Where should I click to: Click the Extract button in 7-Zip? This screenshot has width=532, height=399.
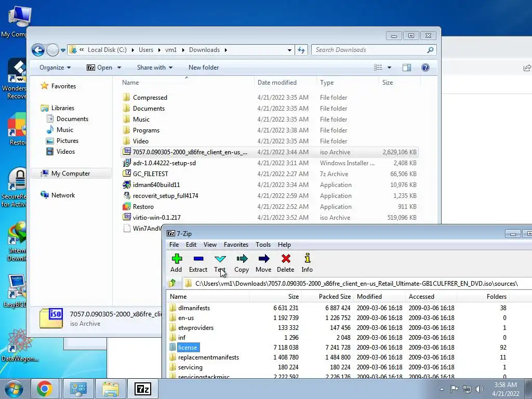click(x=198, y=263)
